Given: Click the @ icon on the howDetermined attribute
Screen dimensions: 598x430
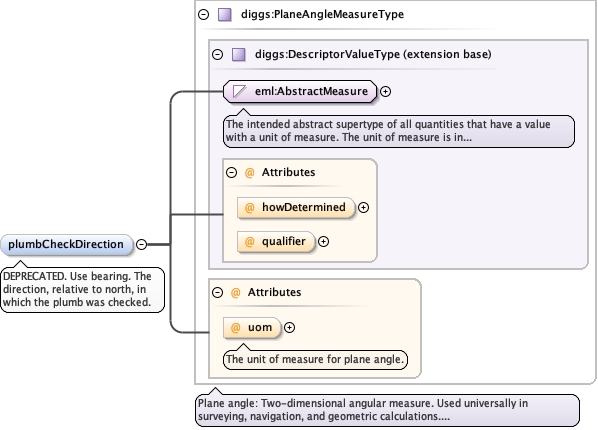Looking at the screenshot, I should 249,208.
